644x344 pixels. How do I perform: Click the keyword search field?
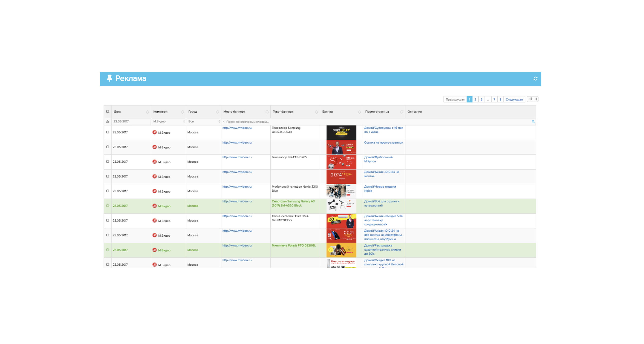pyautogui.click(x=378, y=122)
